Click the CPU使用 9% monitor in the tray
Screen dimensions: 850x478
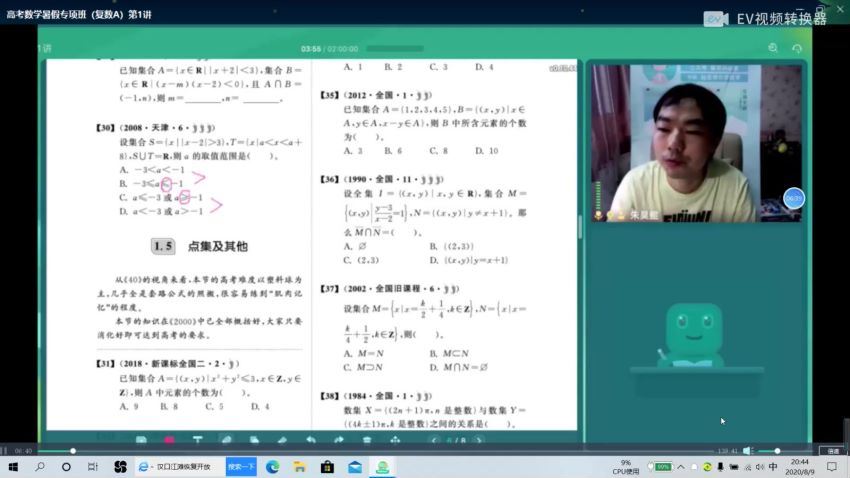625,467
